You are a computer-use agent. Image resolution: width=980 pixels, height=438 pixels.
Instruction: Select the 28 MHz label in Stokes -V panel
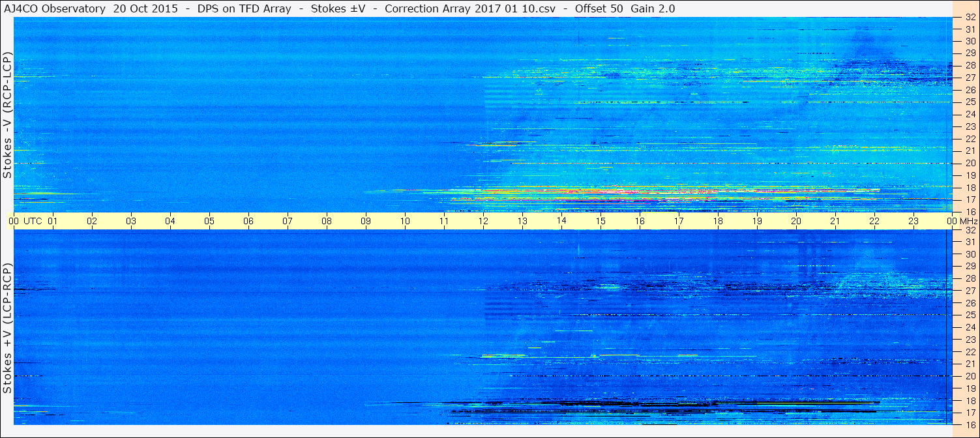coord(970,65)
